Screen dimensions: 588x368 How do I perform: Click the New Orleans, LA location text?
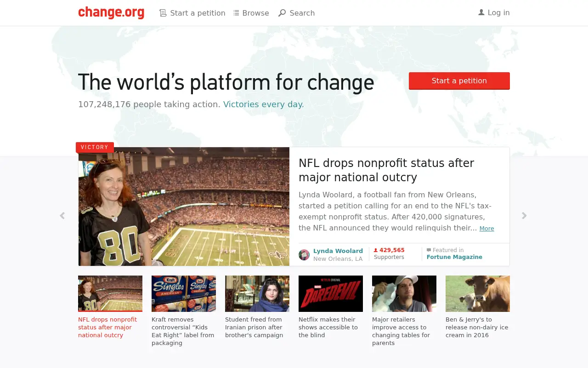point(338,259)
